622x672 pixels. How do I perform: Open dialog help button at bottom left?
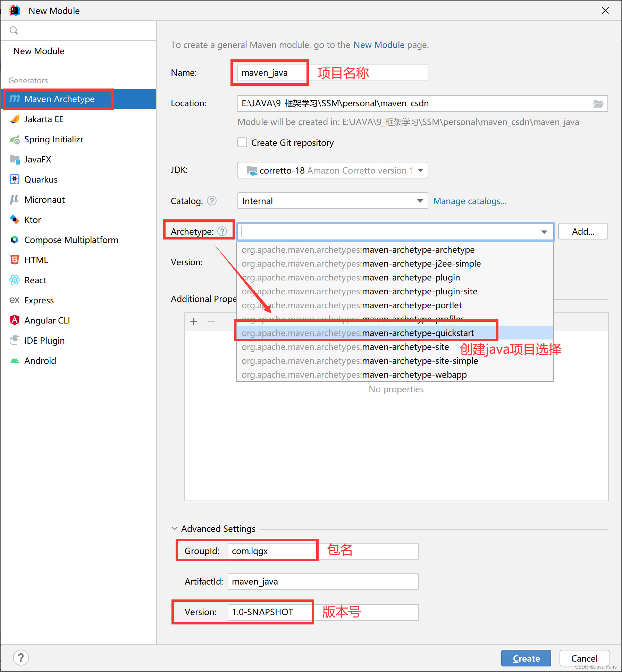pos(21,657)
